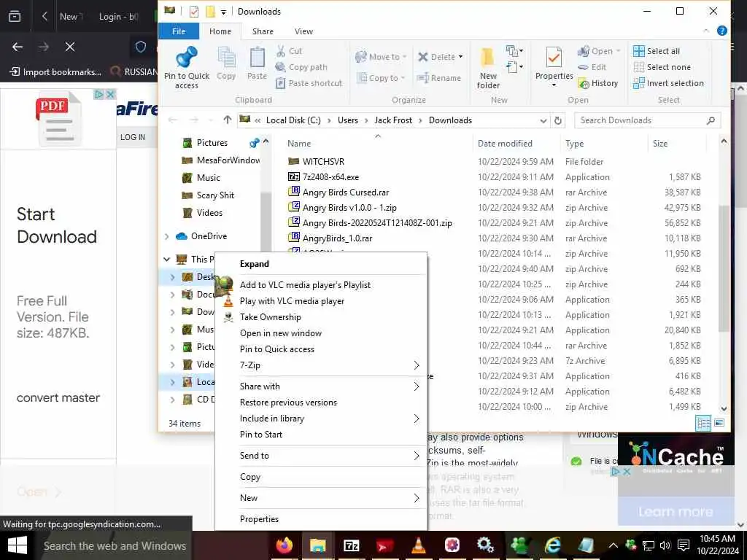Stop page loading in browser window
This screenshot has width=747, height=560.
pos(70,47)
